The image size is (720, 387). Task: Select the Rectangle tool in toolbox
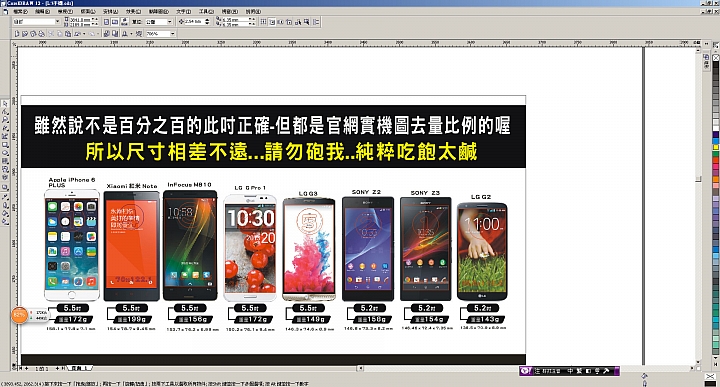click(6, 144)
